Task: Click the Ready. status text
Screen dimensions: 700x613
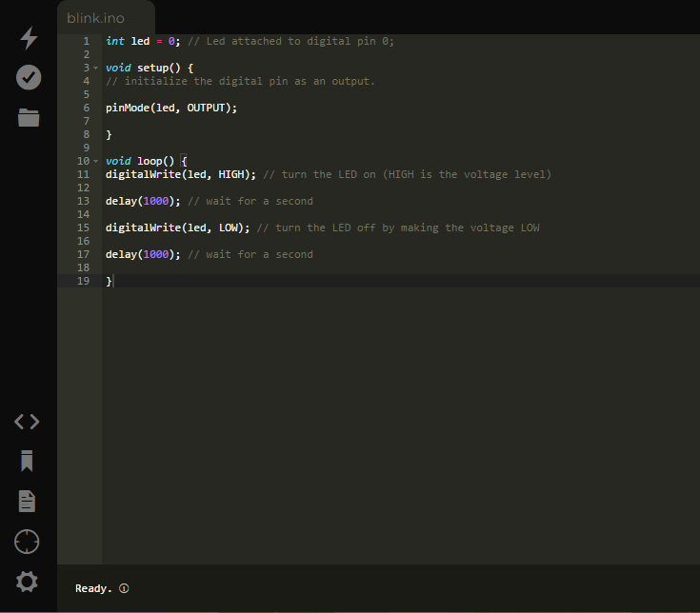Action: coord(93,588)
